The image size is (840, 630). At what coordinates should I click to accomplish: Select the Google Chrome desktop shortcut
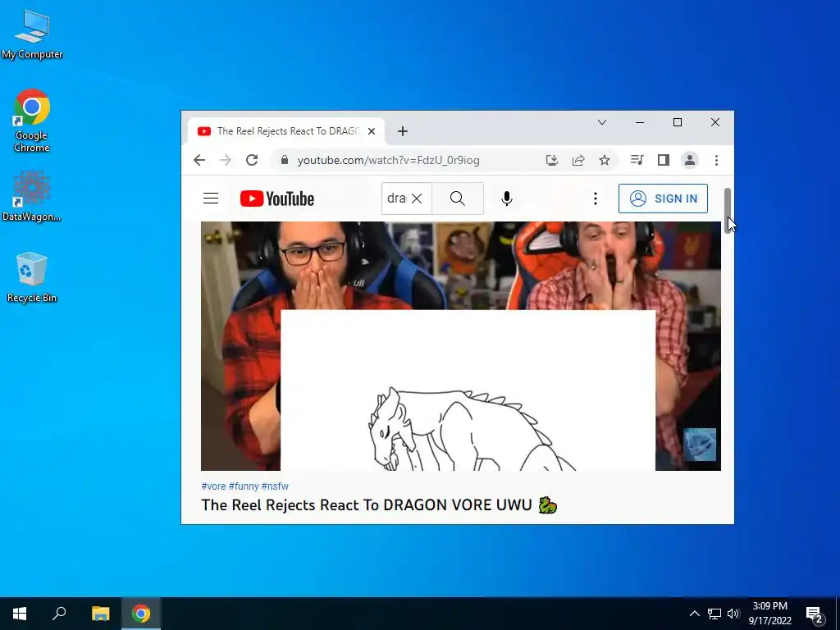[32, 121]
